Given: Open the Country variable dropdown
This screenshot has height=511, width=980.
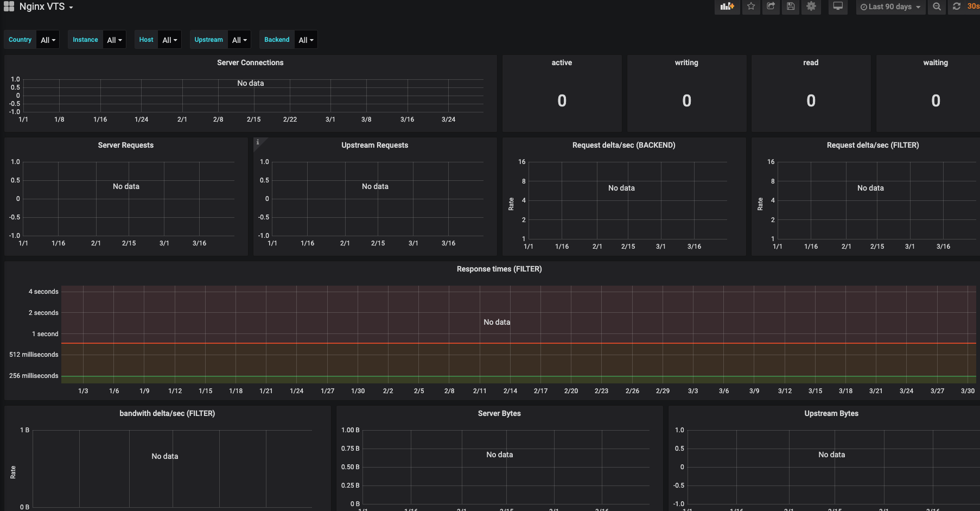Looking at the screenshot, I should [47, 39].
